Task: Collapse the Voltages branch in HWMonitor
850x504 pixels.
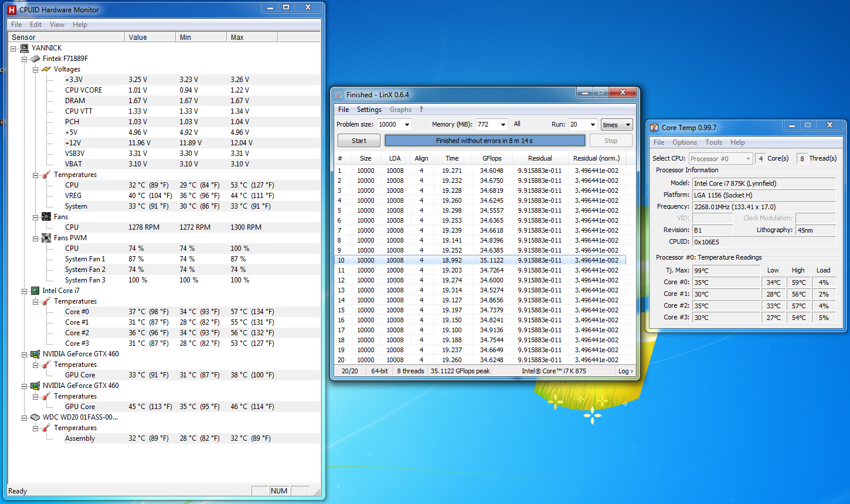Action: pos(36,69)
